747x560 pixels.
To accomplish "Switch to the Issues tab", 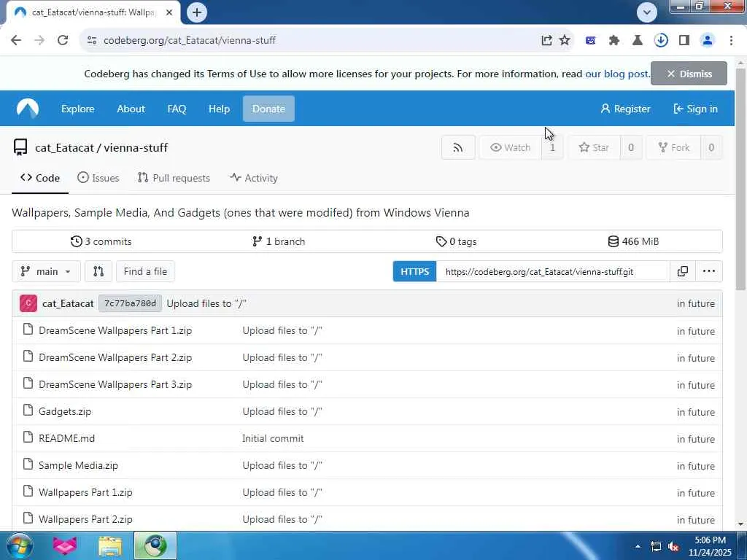I will pos(98,178).
